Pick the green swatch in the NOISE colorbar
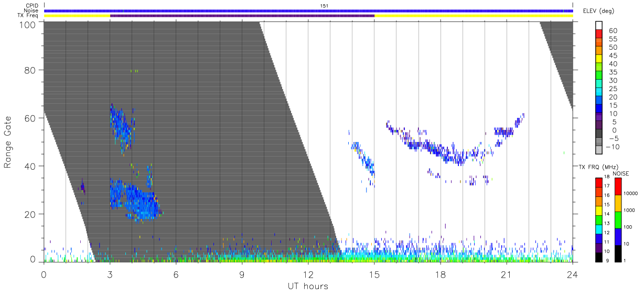The image size is (644, 297). pyautogui.click(x=618, y=219)
